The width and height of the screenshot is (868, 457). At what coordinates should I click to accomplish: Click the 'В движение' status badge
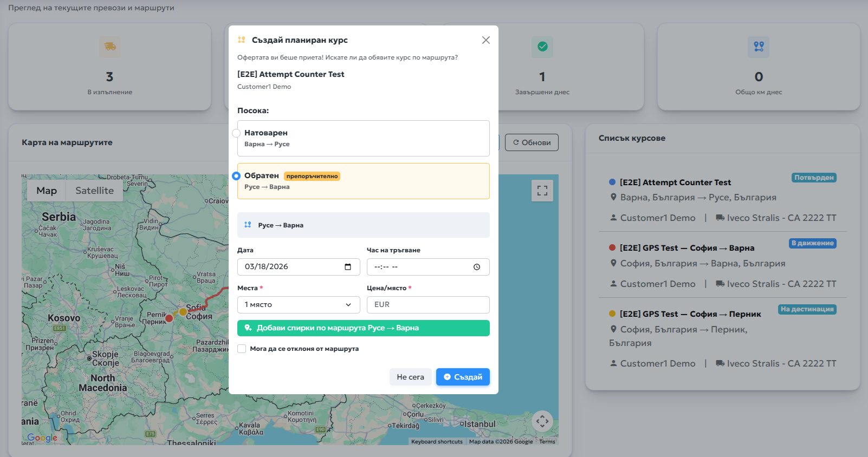click(813, 243)
